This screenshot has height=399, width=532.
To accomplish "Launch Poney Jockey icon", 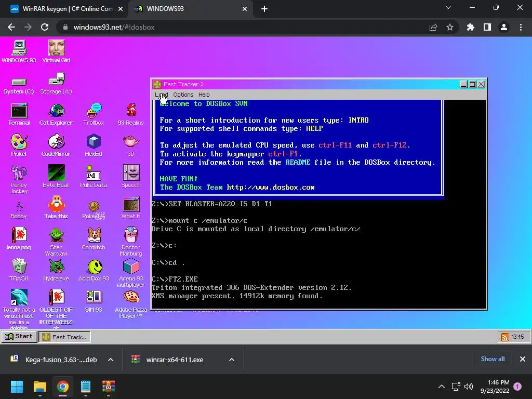I will [19, 179].
